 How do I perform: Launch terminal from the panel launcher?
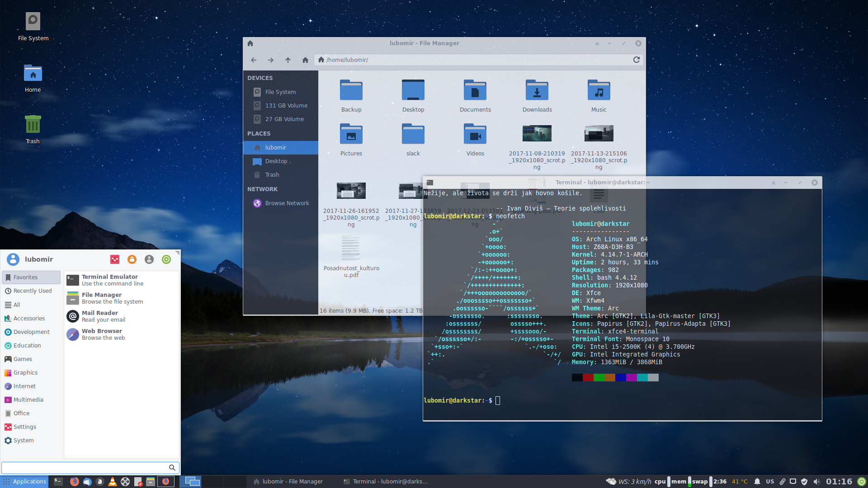pos(58,482)
